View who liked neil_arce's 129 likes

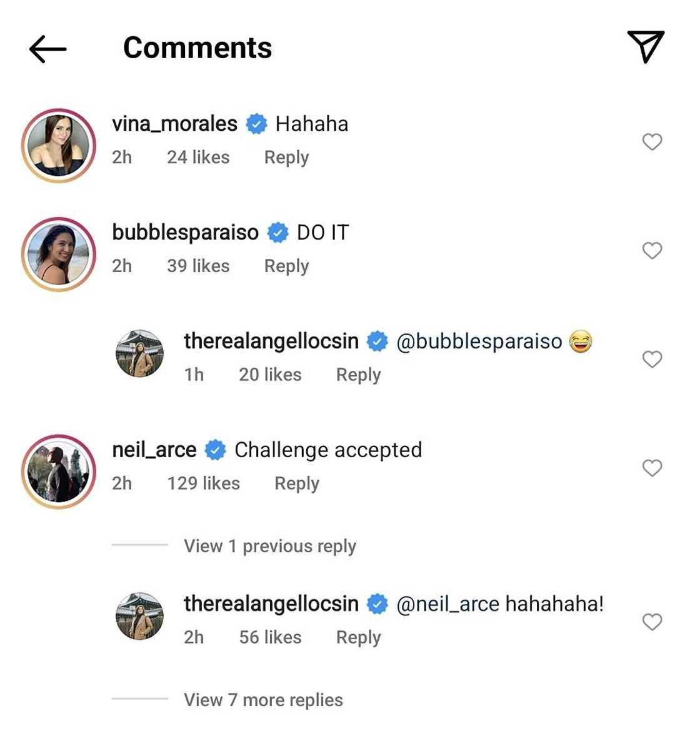(x=203, y=483)
